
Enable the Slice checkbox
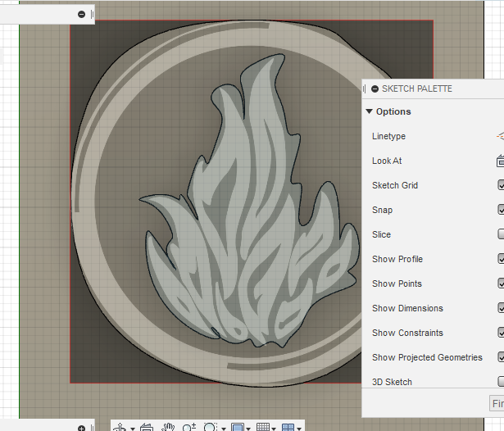(501, 234)
